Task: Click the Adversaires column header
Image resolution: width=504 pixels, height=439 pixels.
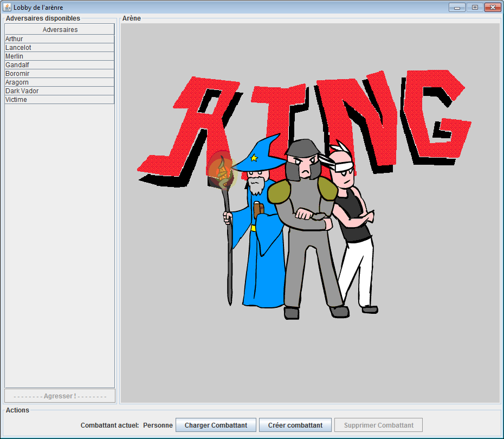Action: pos(60,29)
